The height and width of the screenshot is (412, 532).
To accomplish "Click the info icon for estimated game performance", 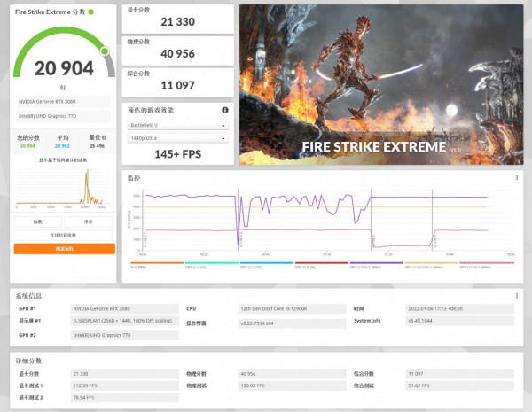I will coord(225,110).
